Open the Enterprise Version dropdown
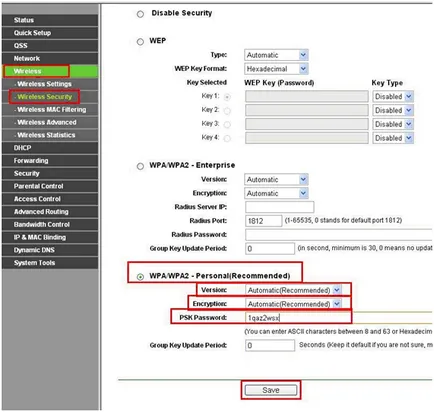 (x=276, y=180)
